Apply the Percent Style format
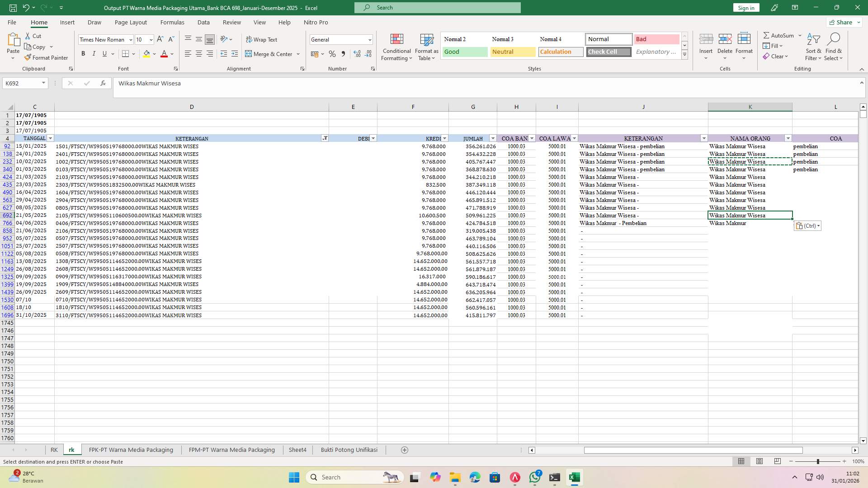The width and height of the screenshot is (868, 488). [x=332, y=54]
